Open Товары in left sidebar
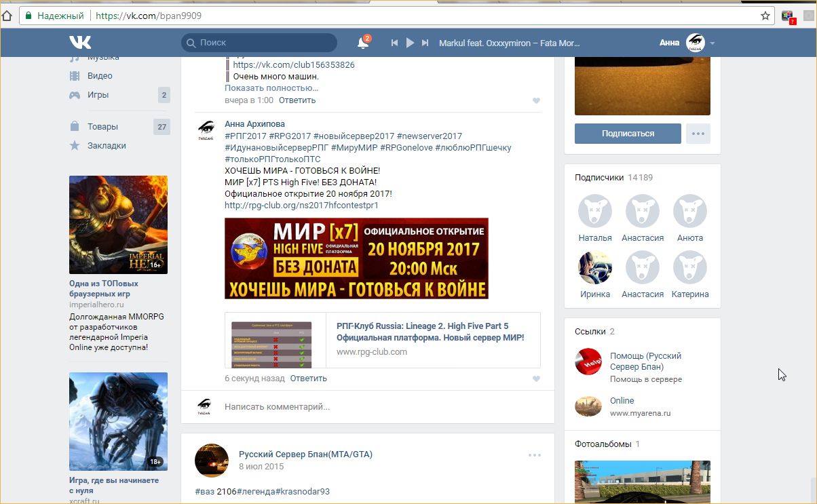The height and width of the screenshot is (504, 817). pos(102,127)
